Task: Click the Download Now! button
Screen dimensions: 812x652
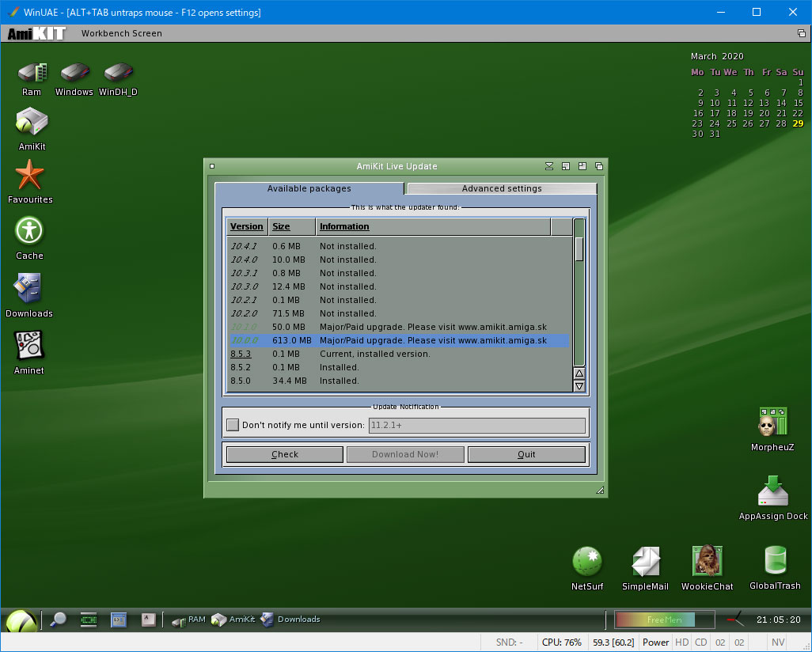Action: click(405, 454)
